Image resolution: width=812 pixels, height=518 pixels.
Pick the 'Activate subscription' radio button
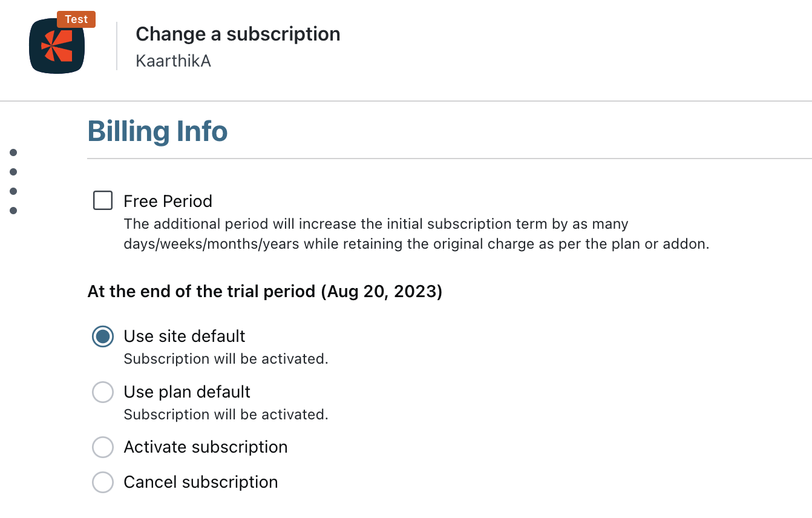pyautogui.click(x=103, y=448)
